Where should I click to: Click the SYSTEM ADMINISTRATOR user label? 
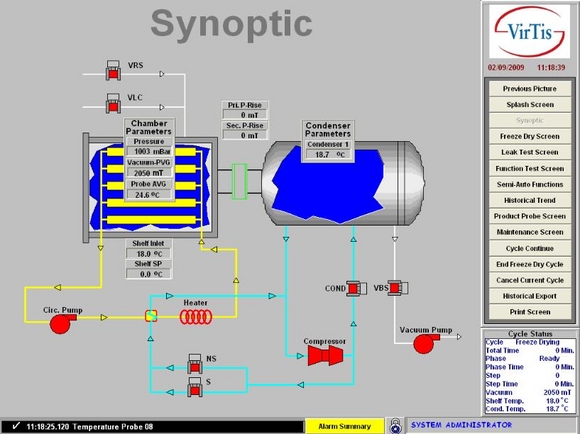(x=462, y=425)
